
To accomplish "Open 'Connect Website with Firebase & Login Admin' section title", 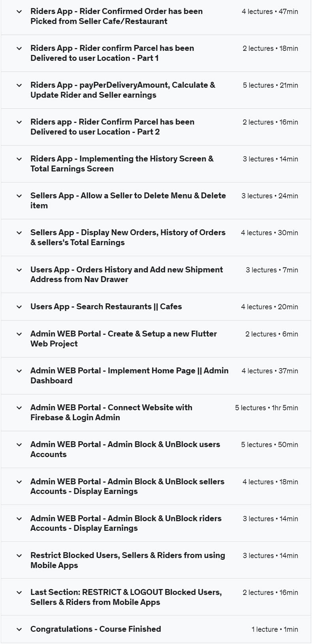I will click(x=111, y=412).
